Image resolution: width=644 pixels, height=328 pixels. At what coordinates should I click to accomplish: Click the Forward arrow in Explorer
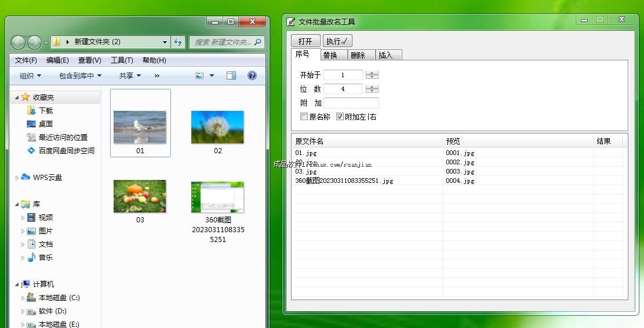pyautogui.click(x=34, y=42)
